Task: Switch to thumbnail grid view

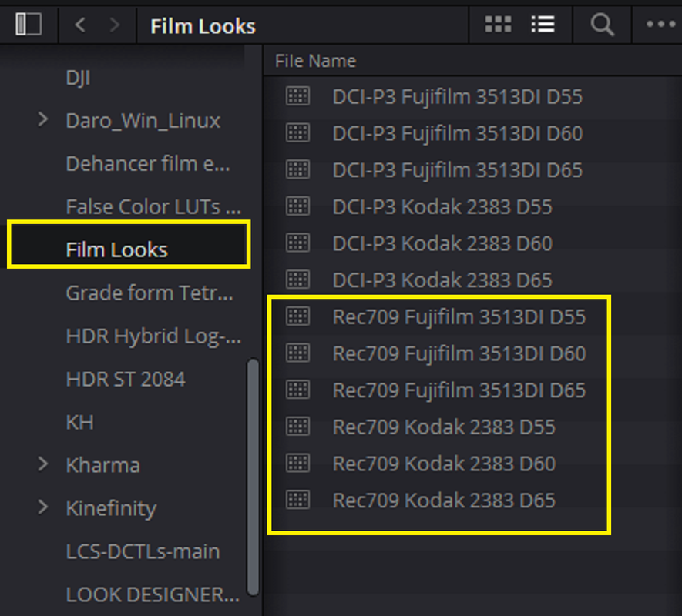Action: pyautogui.click(x=498, y=25)
